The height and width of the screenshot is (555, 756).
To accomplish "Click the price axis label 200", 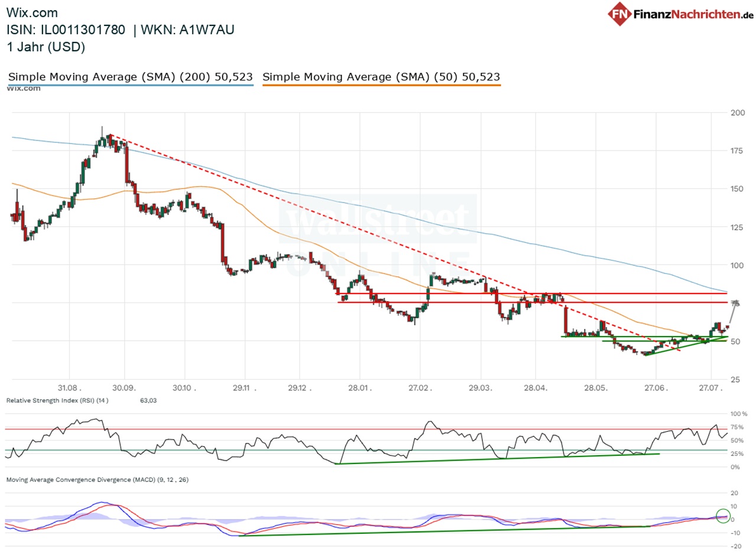I will pos(737,113).
